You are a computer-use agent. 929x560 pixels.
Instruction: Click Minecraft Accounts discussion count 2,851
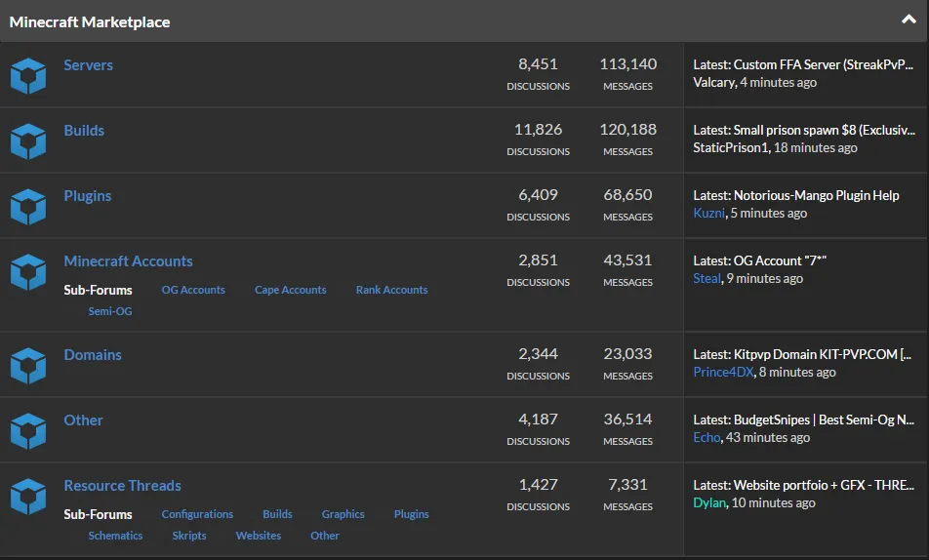(538, 260)
